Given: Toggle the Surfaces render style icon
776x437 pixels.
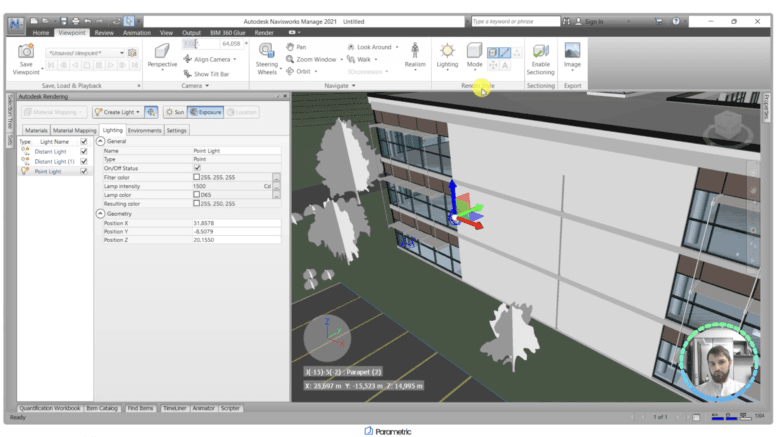Looking at the screenshot, I should point(492,52).
